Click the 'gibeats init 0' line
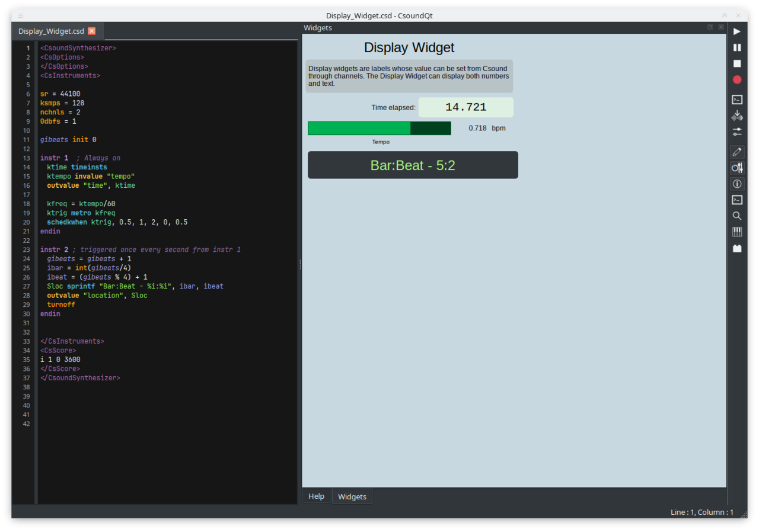The height and width of the screenshot is (532, 759). tap(68, 140)
